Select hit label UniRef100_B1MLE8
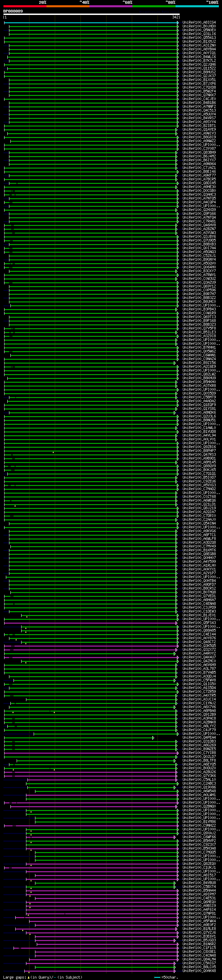This screenshot has height=980, width=222. tap(199, 929)
